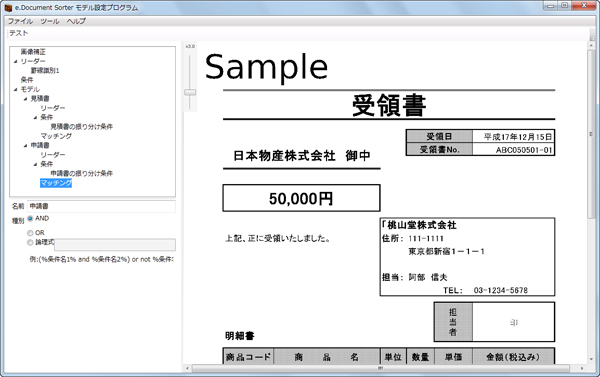Click the e.Document Sorter app icon in title bar
The height and width of the screenshot is (377, 600).
[8, 7]
